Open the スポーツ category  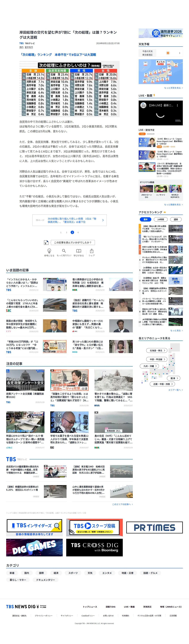point(73,573)
